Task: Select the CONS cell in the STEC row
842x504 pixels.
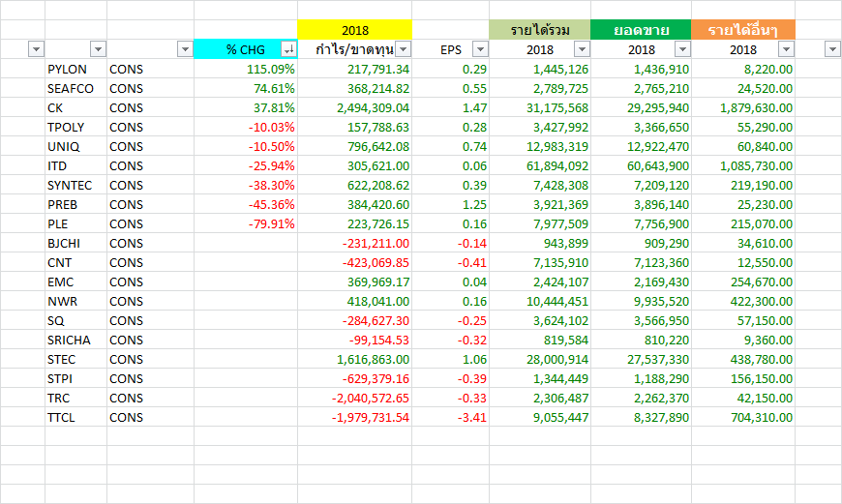Action: [150, 359]
